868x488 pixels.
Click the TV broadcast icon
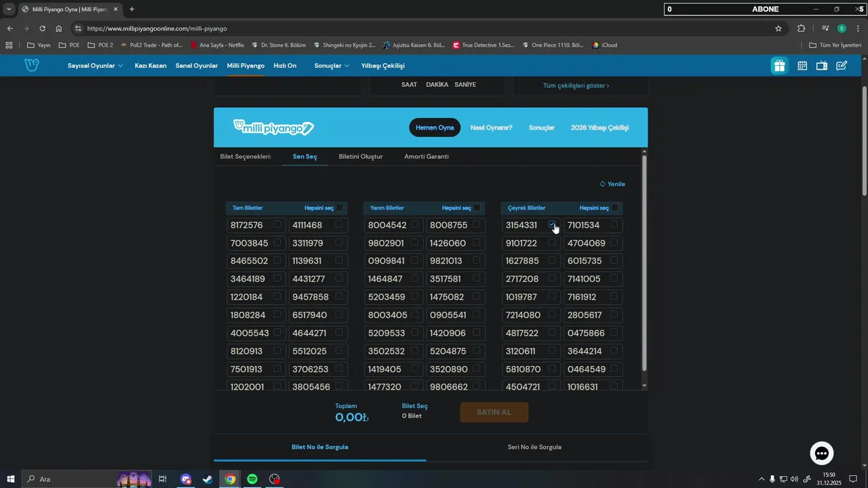822,66
